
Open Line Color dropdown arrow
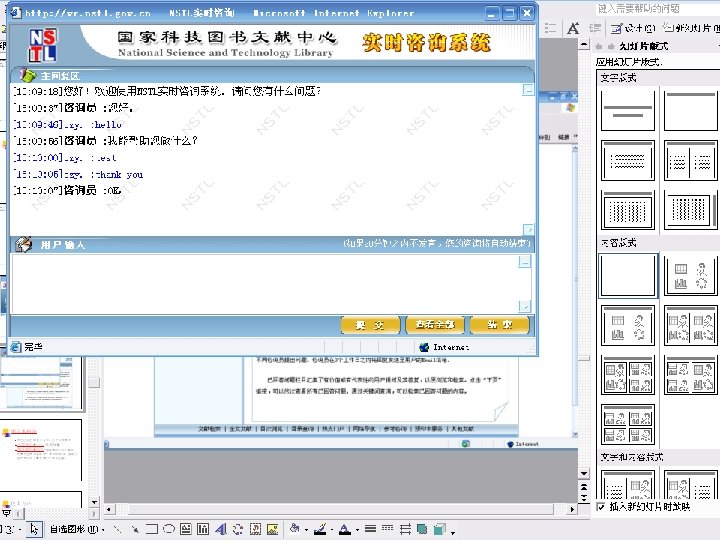click(332, 530)
